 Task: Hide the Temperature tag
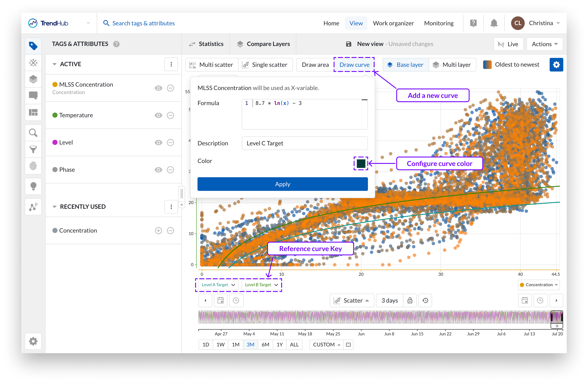coord(158,115)
